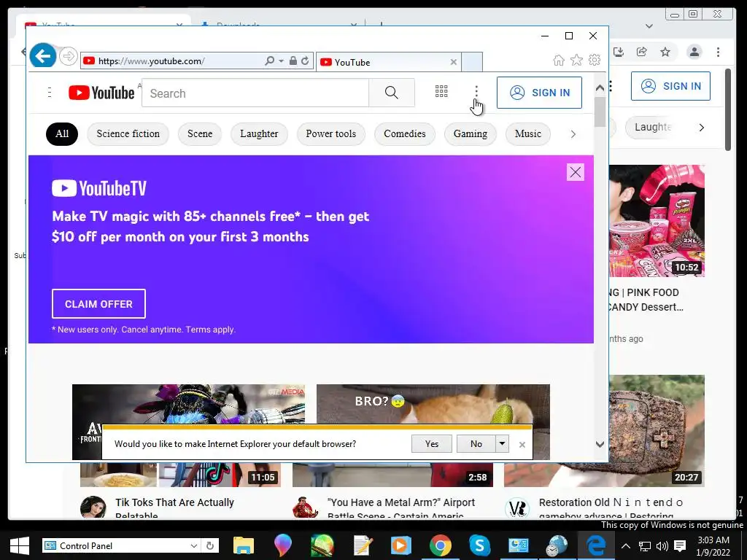Click the security lock icon in address bar
The height and width of the screenshot is (560, 747).
point(293,61)
